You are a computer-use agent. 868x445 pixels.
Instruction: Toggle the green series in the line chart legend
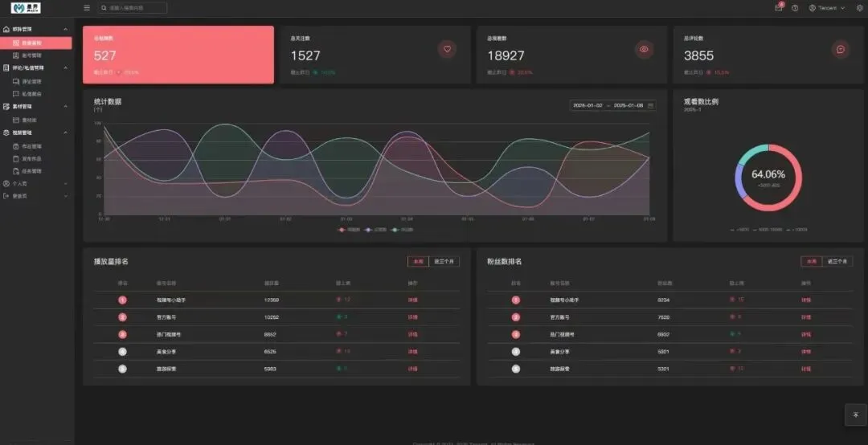pyautogui.click(x=403, y=230)
